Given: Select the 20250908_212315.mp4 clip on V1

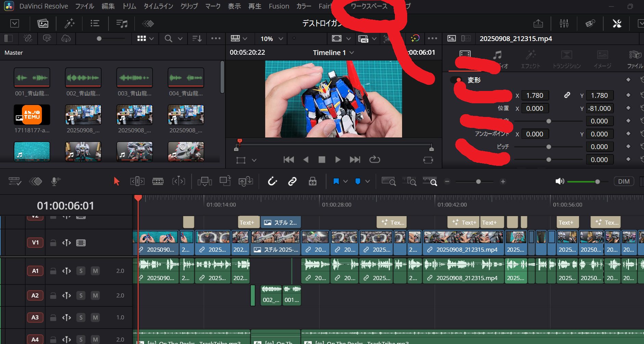Looking at the screenshot, I should (x=464, y=243).
